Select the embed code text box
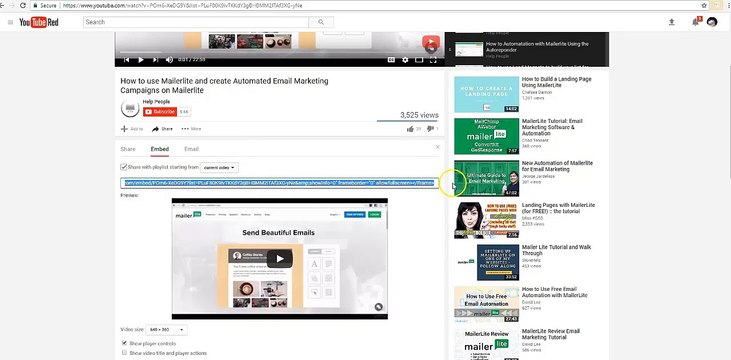This screenshot has width=731, height=360. 280,183
